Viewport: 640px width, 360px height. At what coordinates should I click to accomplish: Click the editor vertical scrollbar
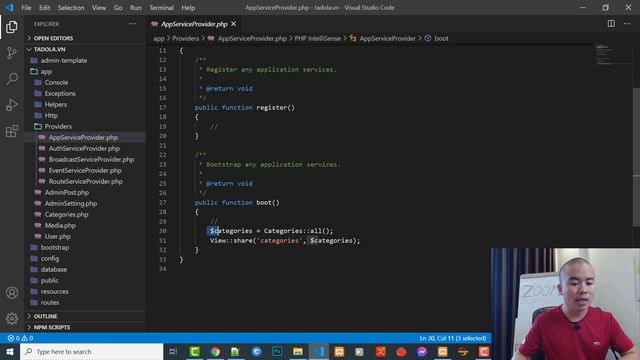636,157
